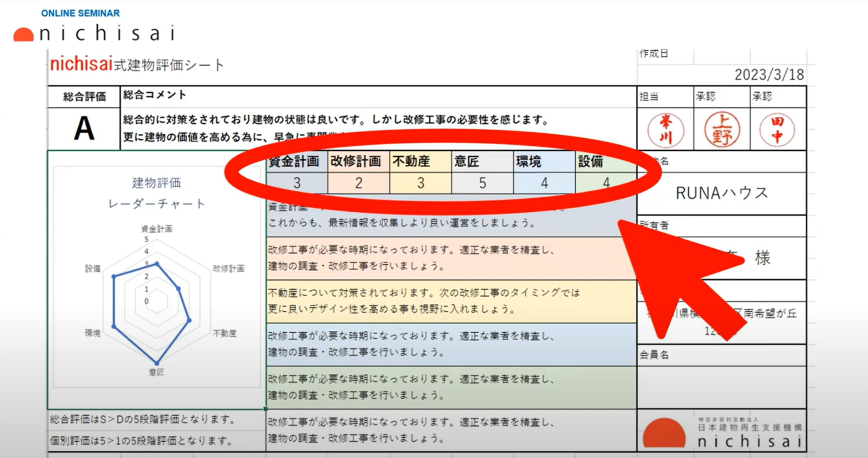
Task: Select the note 個別評価は5＞1の5段階評価となります
Action: 141,440
